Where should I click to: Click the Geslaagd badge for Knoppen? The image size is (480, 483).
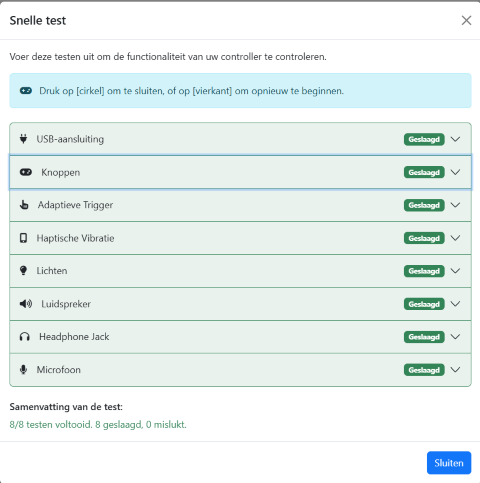(x=424, y=172)
